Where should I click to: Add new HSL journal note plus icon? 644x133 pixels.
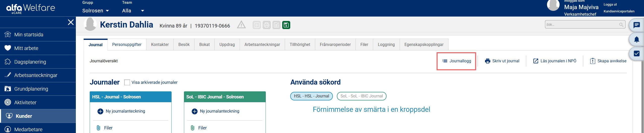100,111
